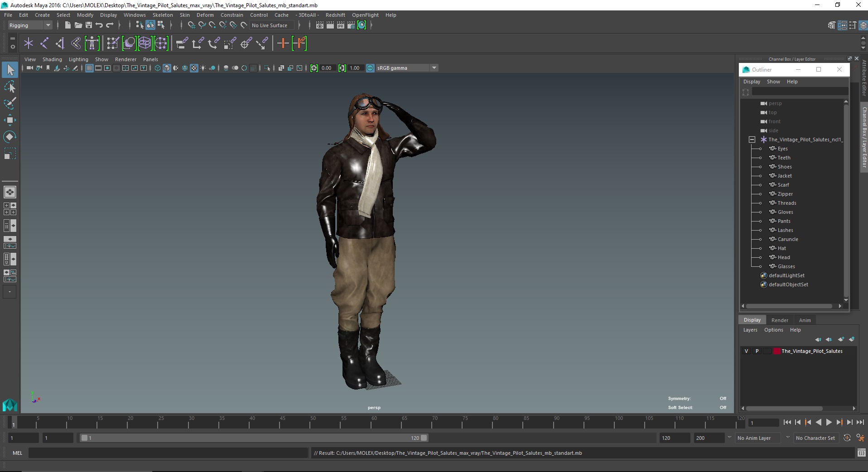Create a new scene with the toolbar icon
Image resolution: width=868 pixels, height=472 pixels.
(68, 25)
